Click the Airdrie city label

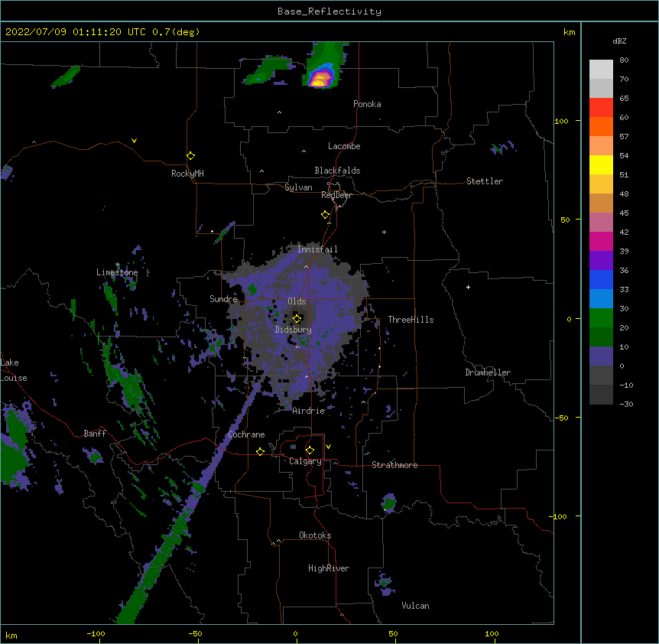tap(309, 411)
